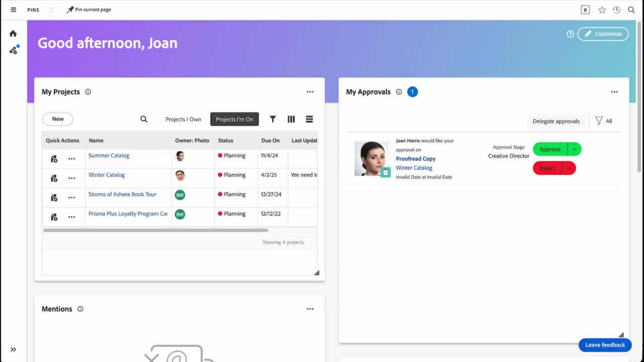Click the Delegate approvals button
The height and width of the screenshot is (362, 644).
pyautogui.click(x=556, y=121)
